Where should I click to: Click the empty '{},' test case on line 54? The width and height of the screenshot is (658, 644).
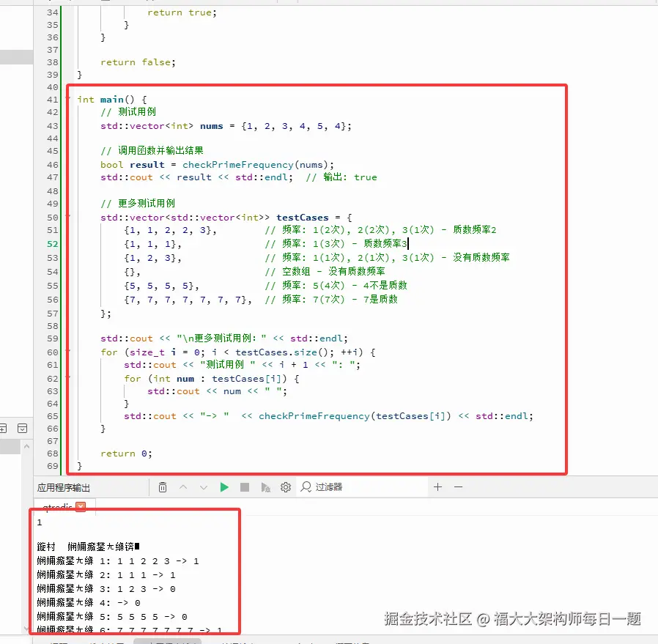132,271
